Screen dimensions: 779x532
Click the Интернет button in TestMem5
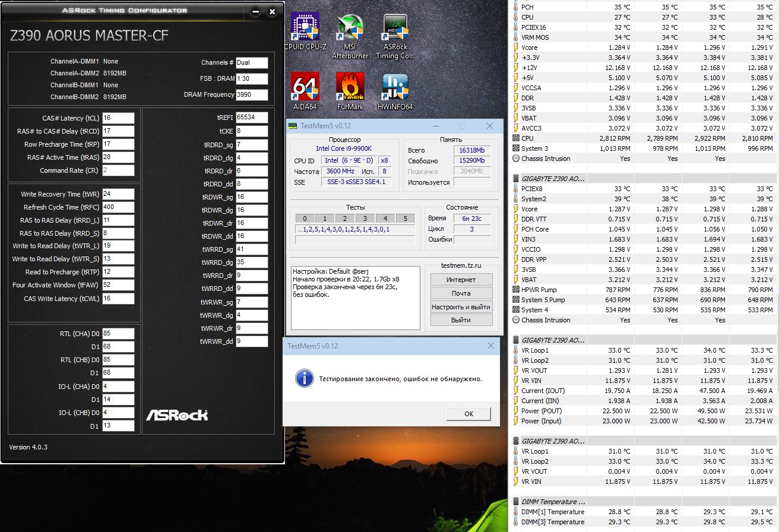461,280
